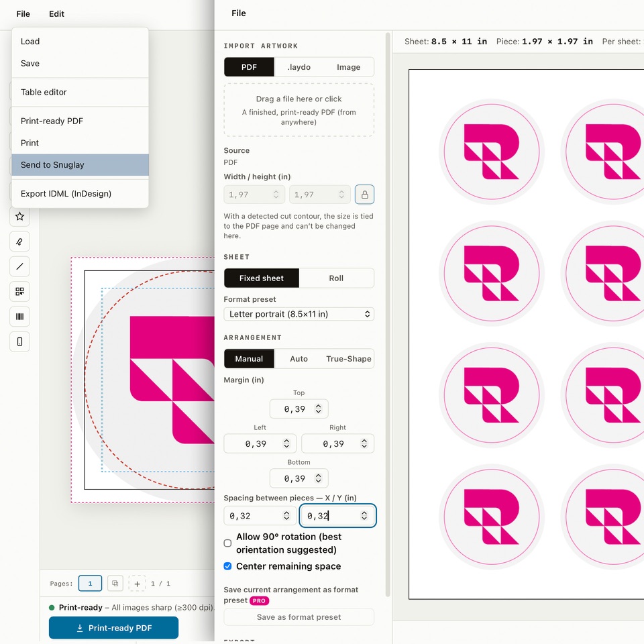
Task: Click the Left margin input field
Action: point(260,443)
